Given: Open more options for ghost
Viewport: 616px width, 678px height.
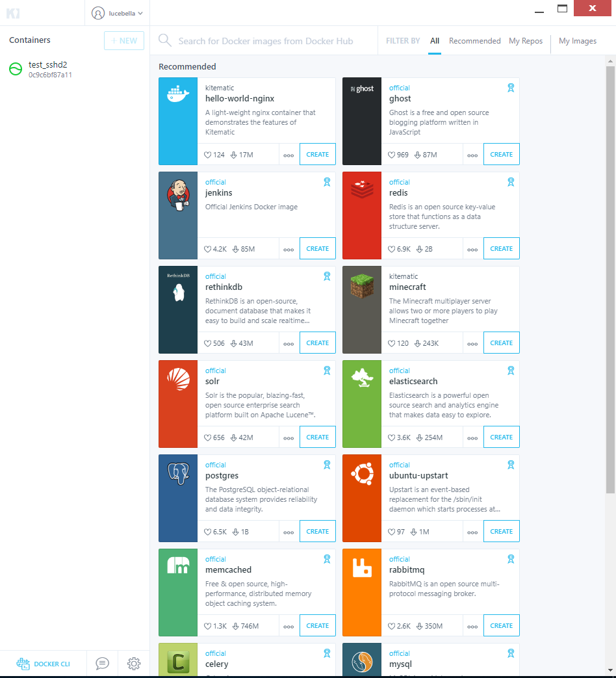Looking at the screenshot, I should [472, 155].
